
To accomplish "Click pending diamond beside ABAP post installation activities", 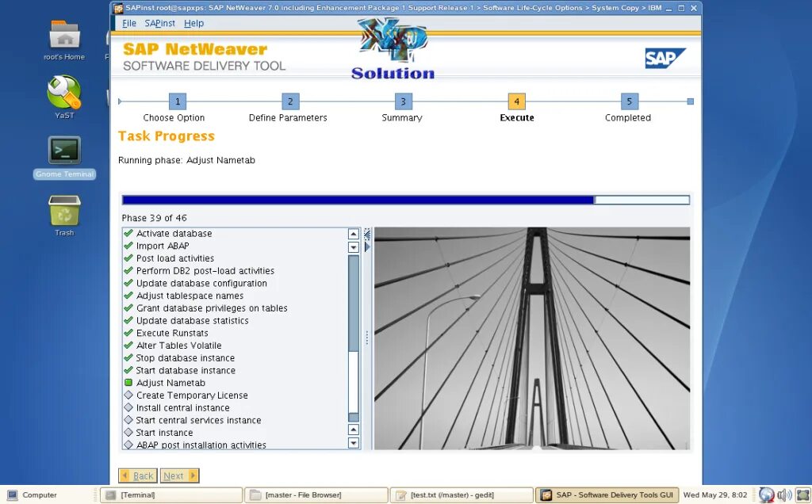I will [128, 445].
